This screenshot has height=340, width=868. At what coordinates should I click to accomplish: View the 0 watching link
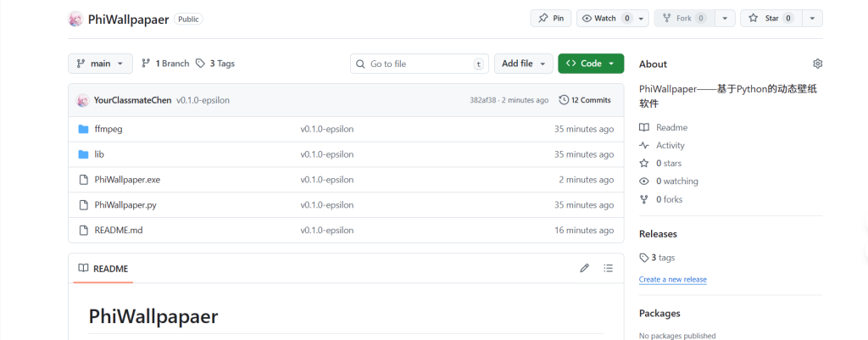click(x=669, y=181)
